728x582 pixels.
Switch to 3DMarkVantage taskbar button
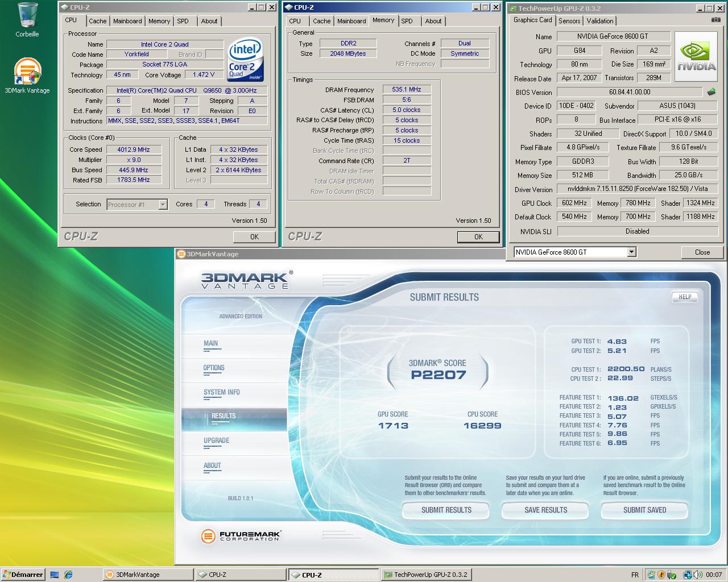(148, 575)
